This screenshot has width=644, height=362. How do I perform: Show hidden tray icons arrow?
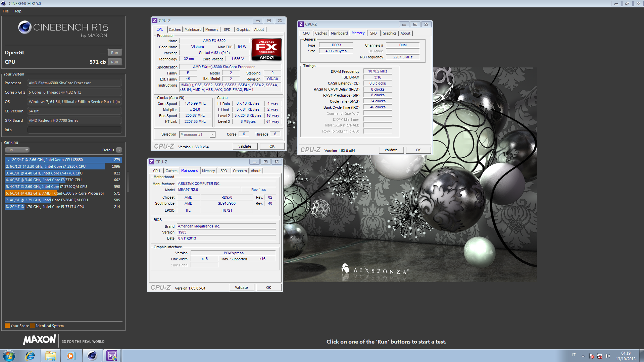[x=583, y=356]
